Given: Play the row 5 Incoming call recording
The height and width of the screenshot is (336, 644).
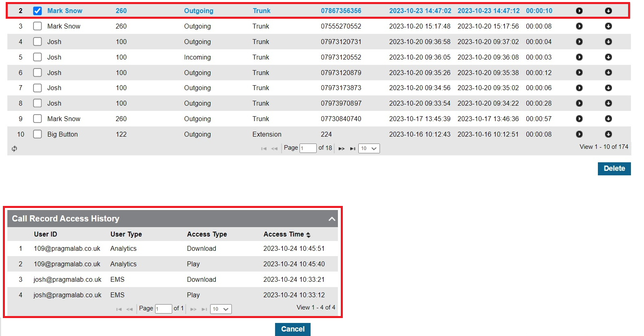Looking at the screenshot, I should tap(579, 57).
